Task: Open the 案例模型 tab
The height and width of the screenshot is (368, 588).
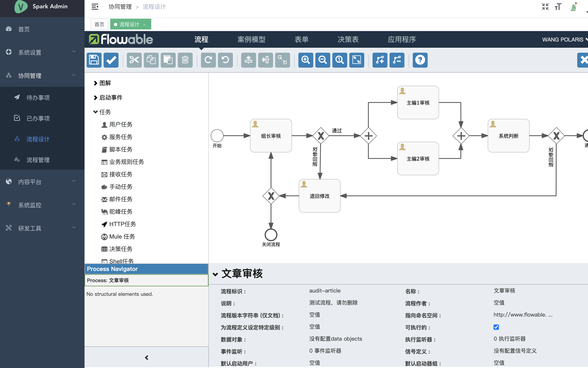Action: tap(251, 39)
